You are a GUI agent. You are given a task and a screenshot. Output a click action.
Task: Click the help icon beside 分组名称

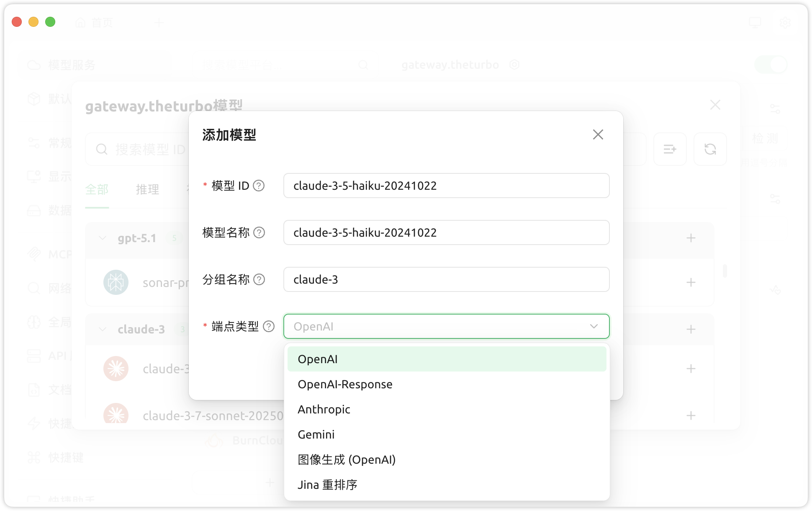(260, 279)
